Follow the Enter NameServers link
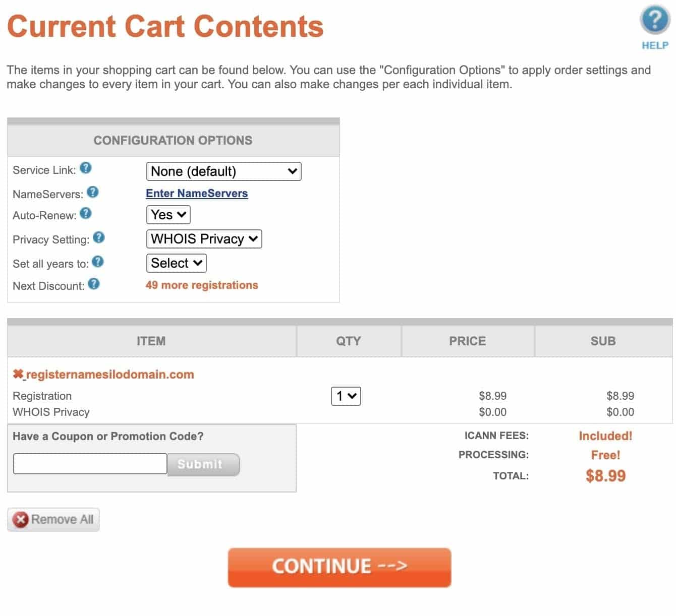 click(197, 193)
